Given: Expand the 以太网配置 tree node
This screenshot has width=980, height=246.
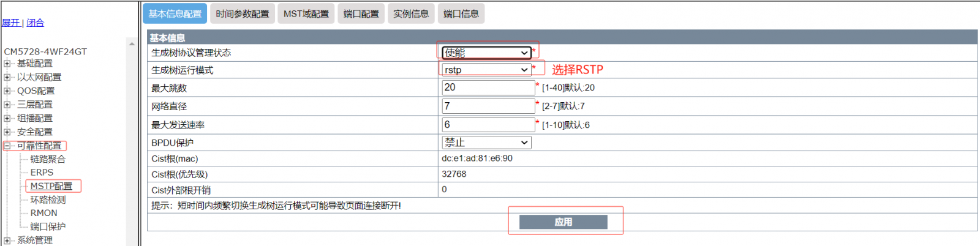Looking at the screenshot, I should [7, 77].
